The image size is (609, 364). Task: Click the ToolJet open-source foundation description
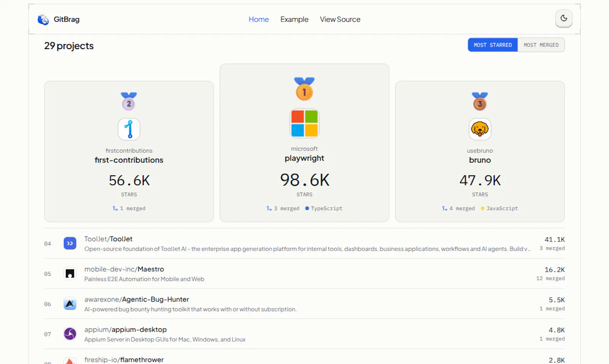point(308,249)
